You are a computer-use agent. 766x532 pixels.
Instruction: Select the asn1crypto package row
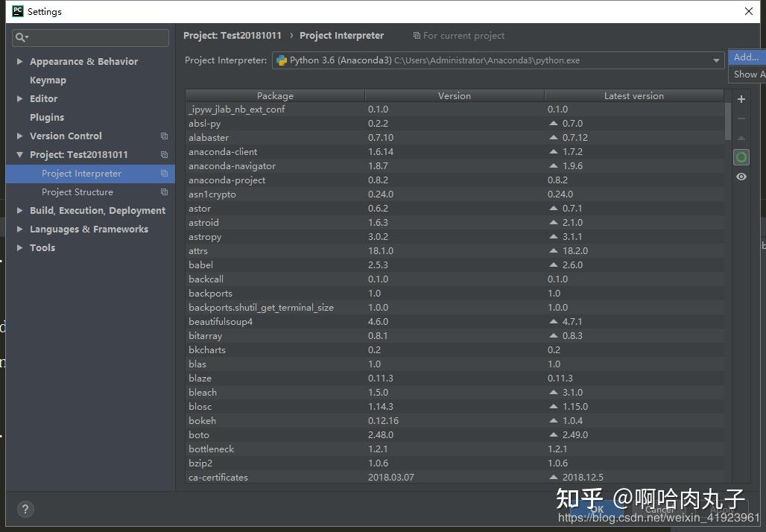tap(455, 194)
